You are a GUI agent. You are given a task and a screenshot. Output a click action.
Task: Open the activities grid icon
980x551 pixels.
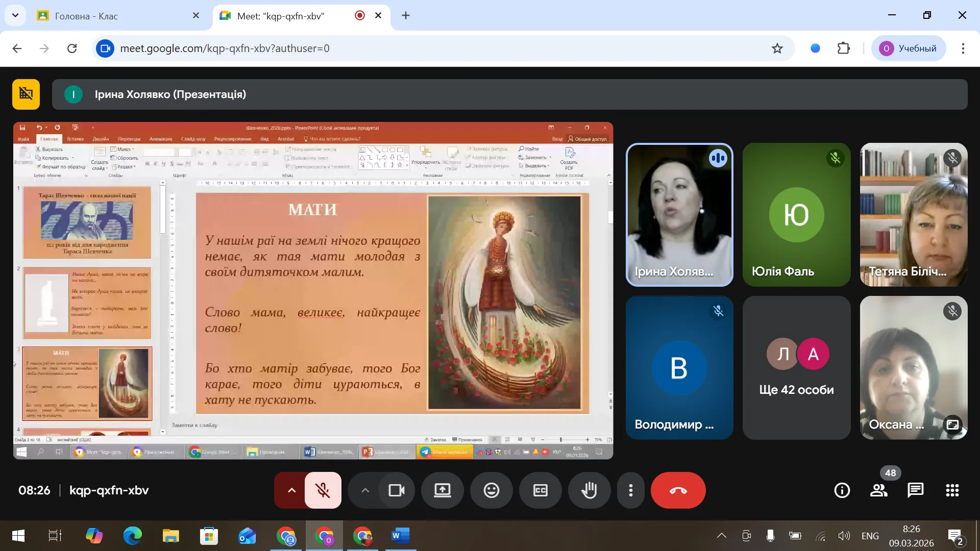[952, 490]
